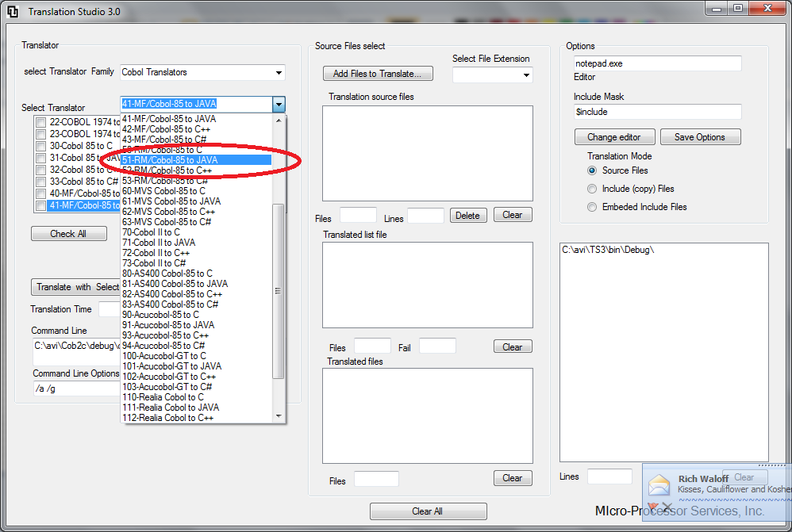Click the Translate with Select button
The height and width of the screenshot is (532, 792).
(75, 287)
